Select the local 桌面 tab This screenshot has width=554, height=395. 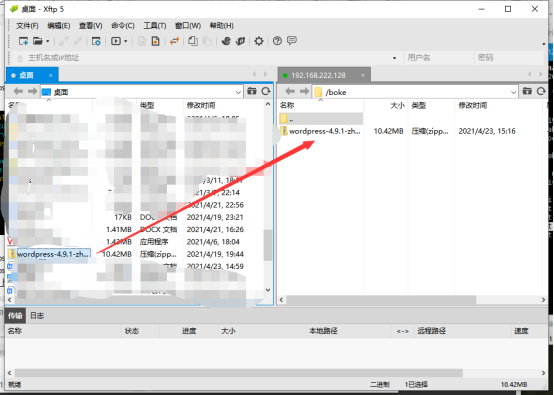[26, 75]
